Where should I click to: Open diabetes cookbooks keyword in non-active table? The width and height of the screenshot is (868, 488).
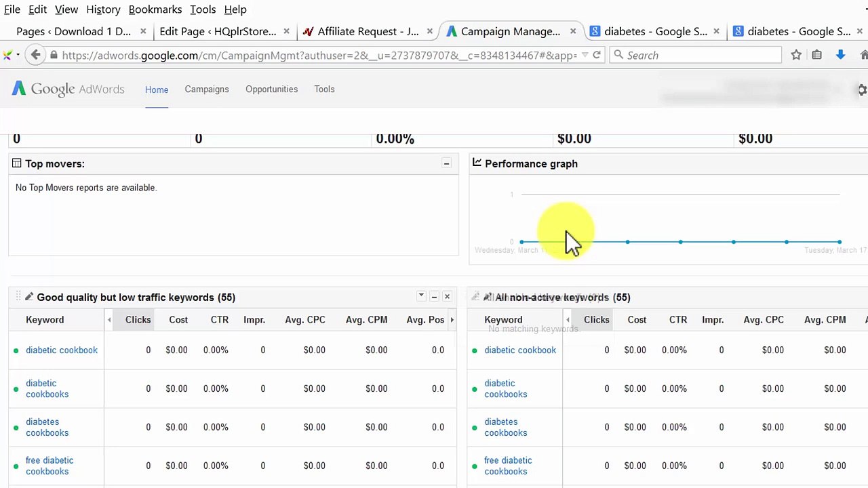coord(505,427)
